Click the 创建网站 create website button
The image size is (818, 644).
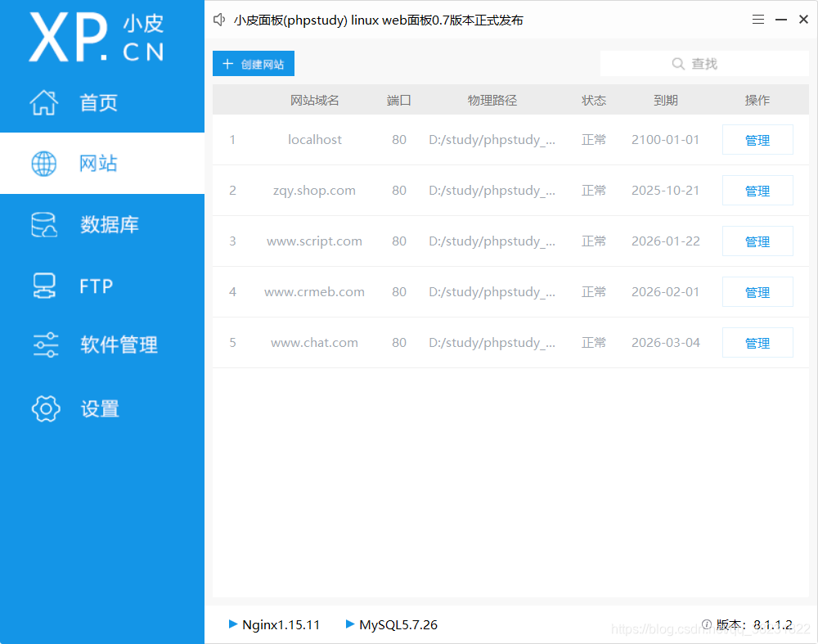click(253, 63)
